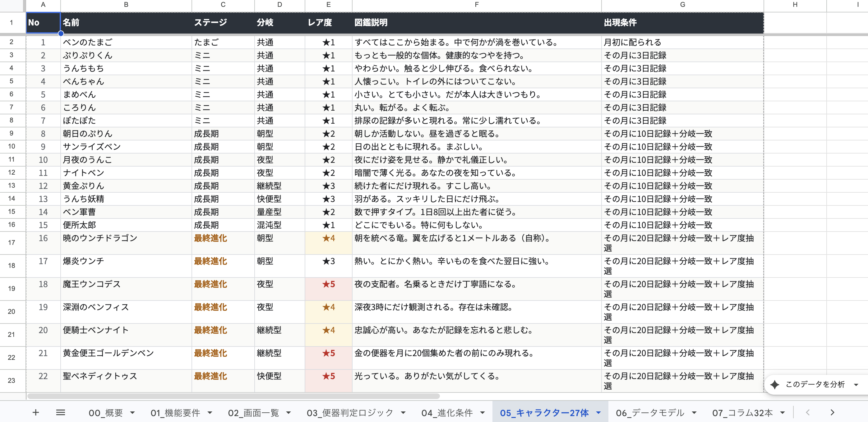Viewport: 868px width, 422px height.
Task: Click the cell ぷりぷりくん
Action: tap(126, 56)
